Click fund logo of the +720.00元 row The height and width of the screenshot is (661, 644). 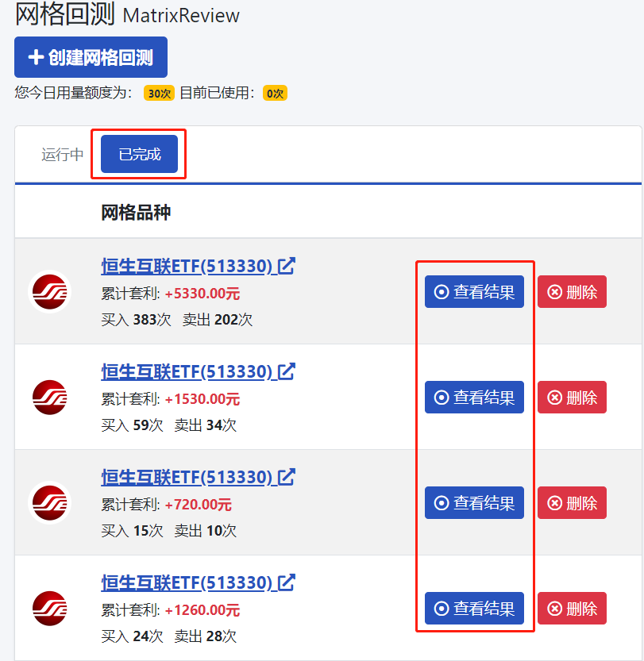tap(50, 502)
